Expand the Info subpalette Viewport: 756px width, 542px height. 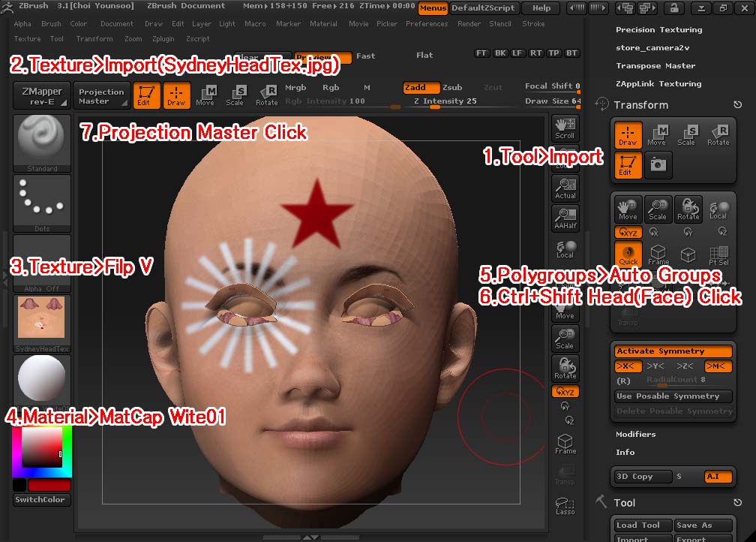click(625, 452)
